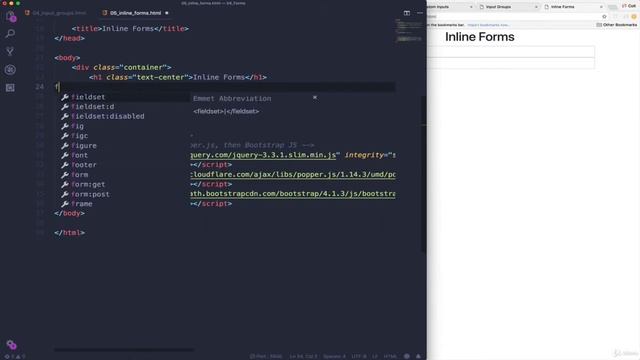Image resolution: width=640 pixels, height=360 pixels.
Task: Open the Source Control view
Action: (x=10, y=51)
